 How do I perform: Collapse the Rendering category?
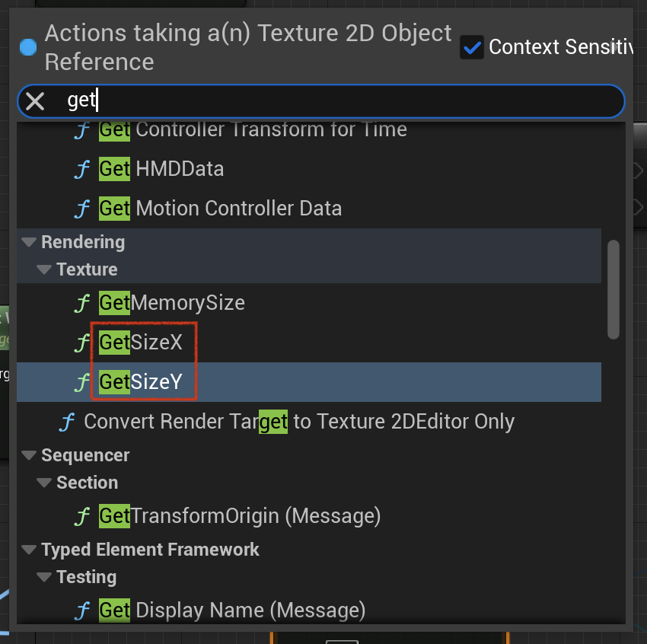pyautogui.click(x=29, y=242)
